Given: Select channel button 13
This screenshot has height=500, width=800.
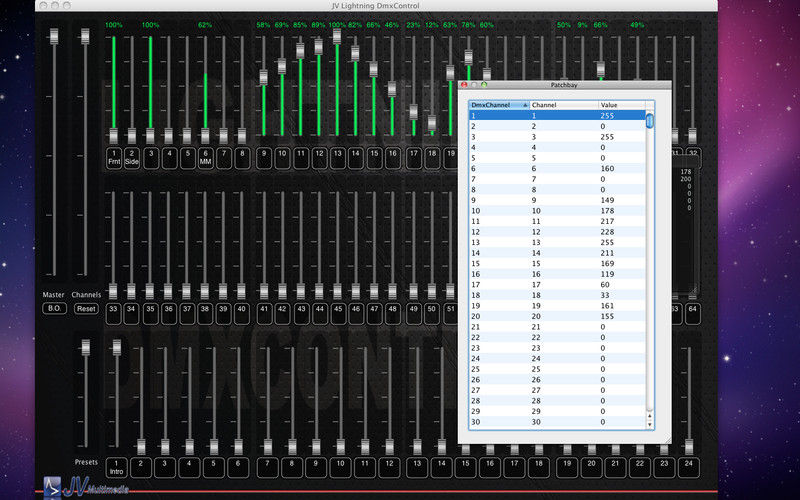Looking at the screenshot, I should tap(337, 158).
